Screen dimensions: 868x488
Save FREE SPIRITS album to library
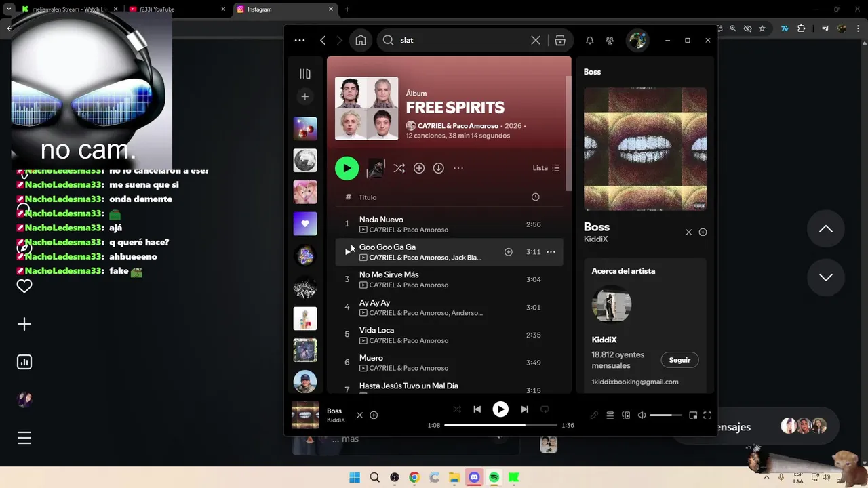[419, 168]
